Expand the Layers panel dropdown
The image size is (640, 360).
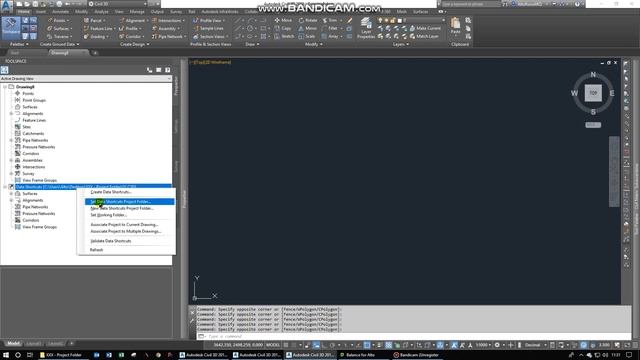[x=400, y=44]
